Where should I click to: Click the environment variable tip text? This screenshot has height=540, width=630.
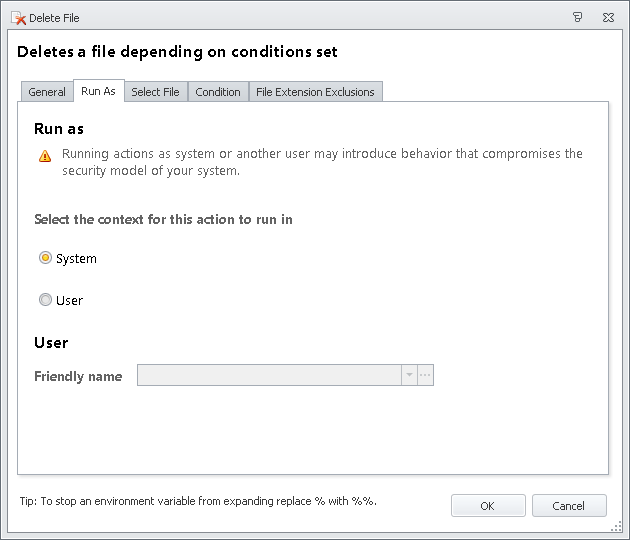point(197,501)
